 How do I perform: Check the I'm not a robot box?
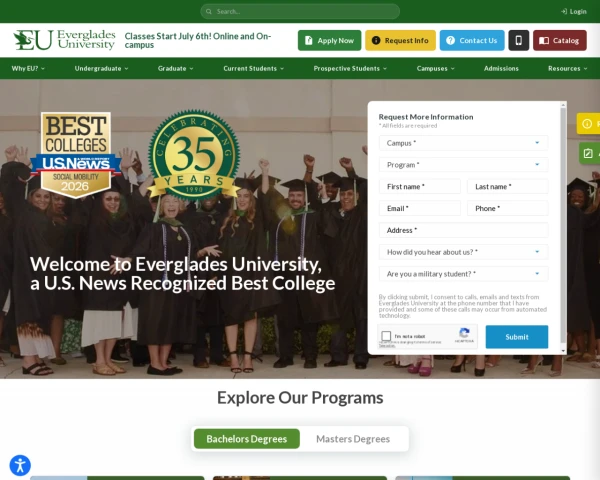[x=386, y=336]
